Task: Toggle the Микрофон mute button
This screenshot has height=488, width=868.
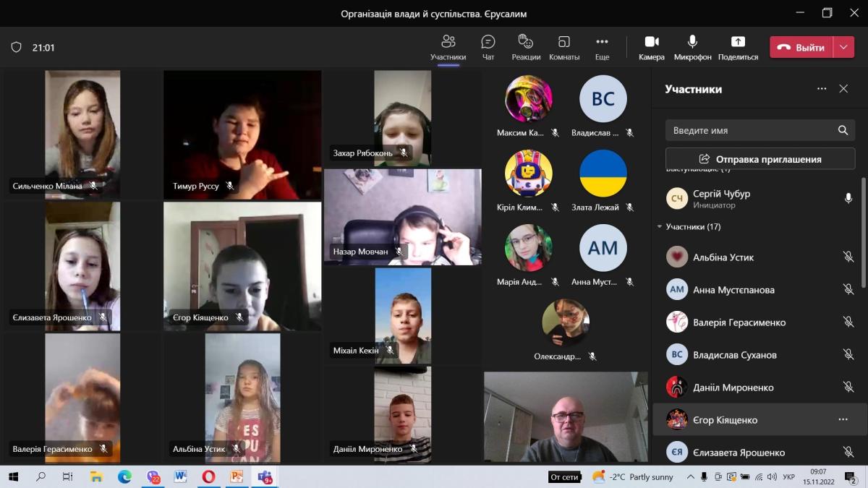Action: click(692, 48)
